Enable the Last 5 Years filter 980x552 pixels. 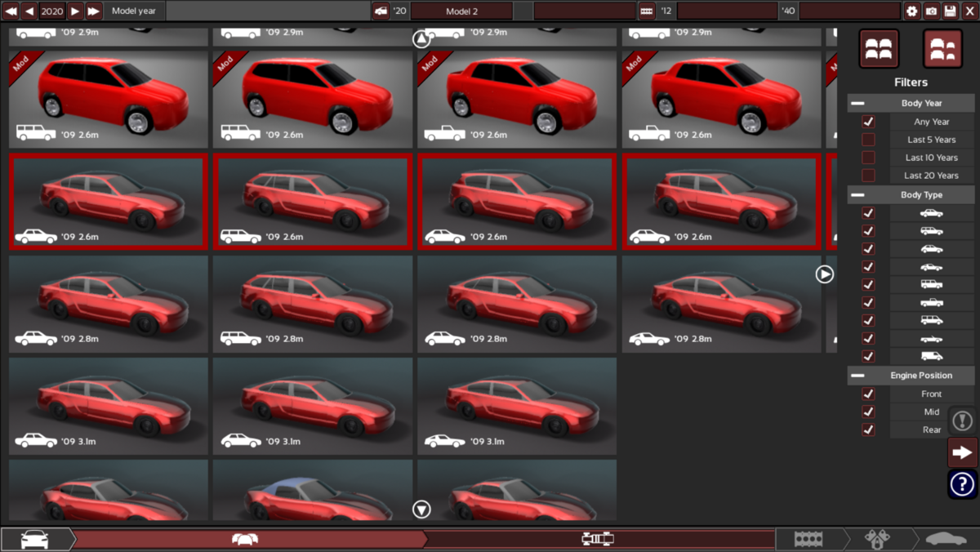[x=868, y=139]
